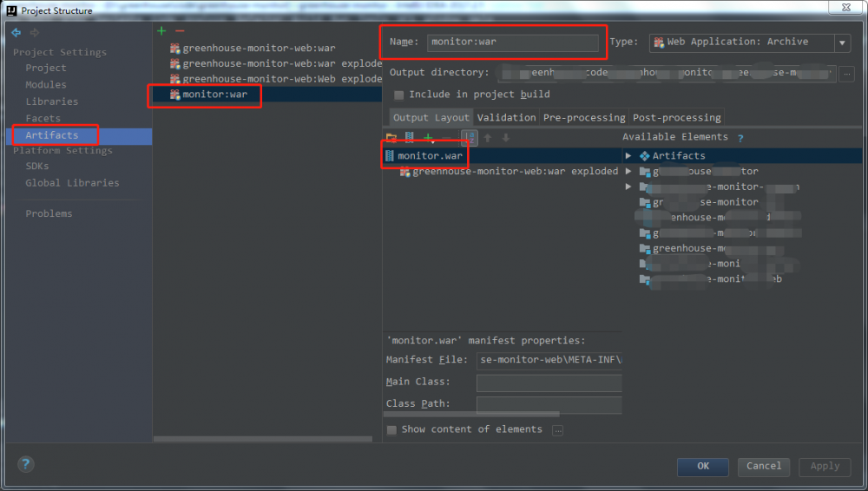Screen dimensions: 868x491
Task: Open Global Libraries settings
Action: (72, 183)
